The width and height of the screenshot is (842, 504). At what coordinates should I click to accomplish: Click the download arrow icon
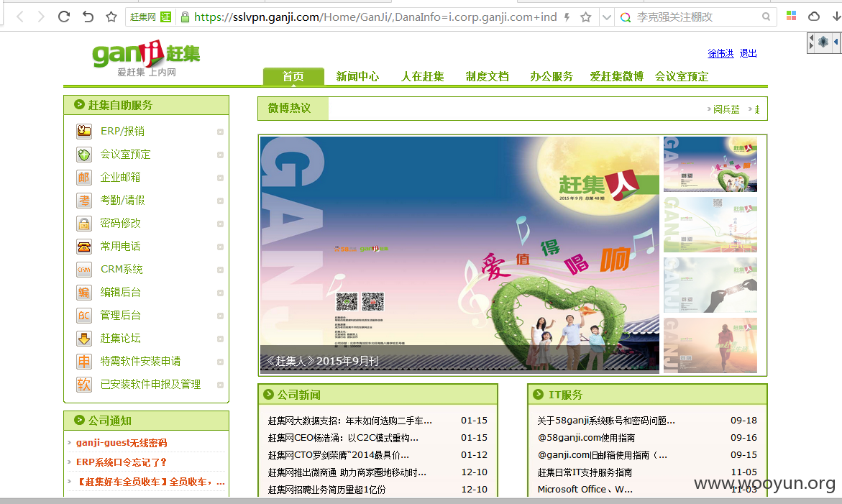coord(837,16)
